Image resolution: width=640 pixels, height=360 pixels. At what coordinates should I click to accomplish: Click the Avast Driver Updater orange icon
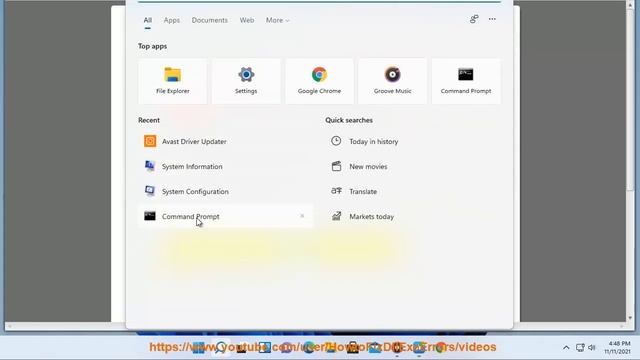click(x=150, y=141)
